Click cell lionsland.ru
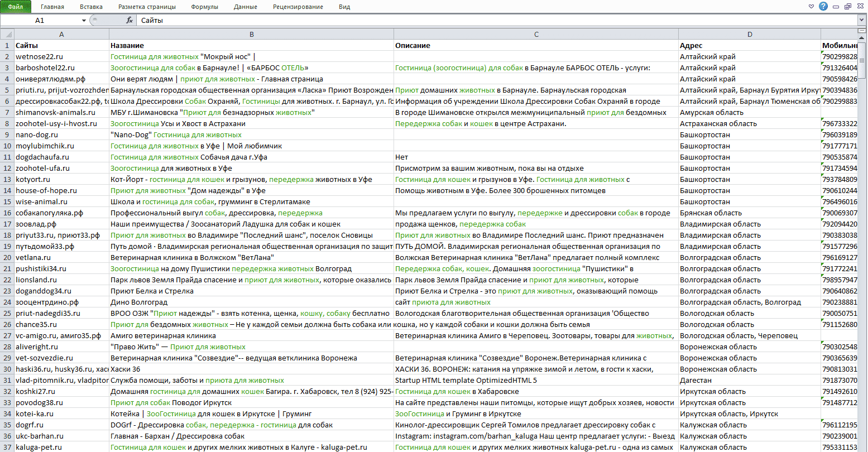This screenshot has height=452, width=868. click(x=61, y=280)
